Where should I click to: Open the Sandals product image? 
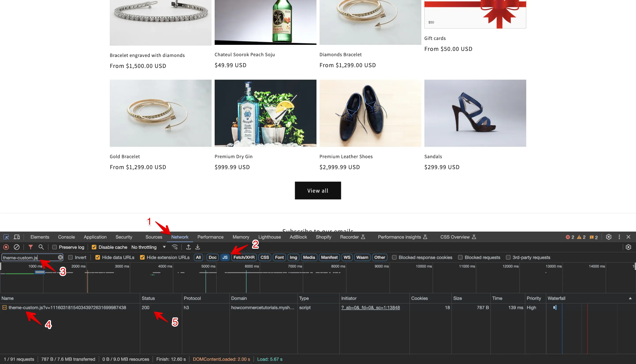[475, 113]
